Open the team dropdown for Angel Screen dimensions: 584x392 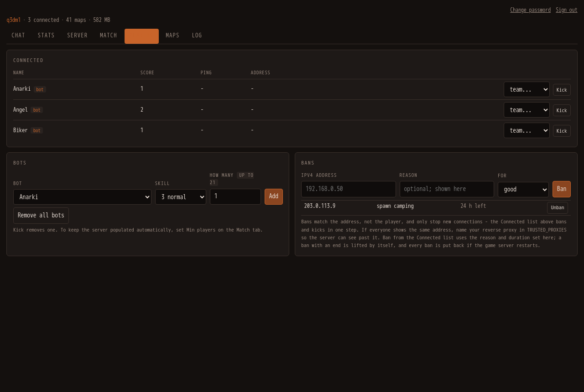pyautogui.click(x=527, y=110)
